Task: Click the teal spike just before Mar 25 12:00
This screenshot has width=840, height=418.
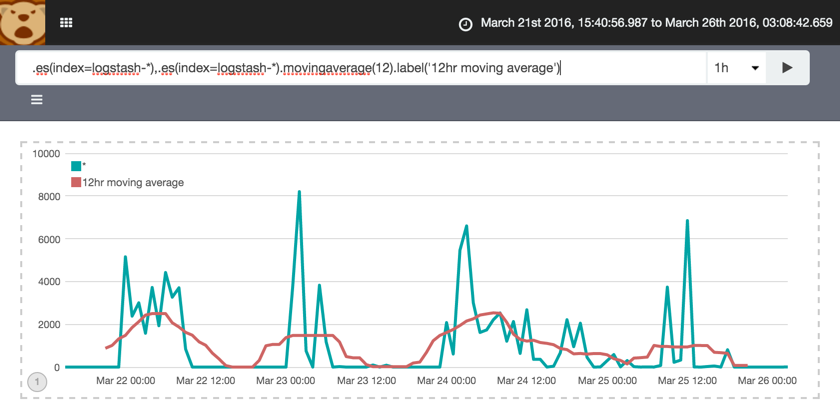Action: (x=687, y=221)
